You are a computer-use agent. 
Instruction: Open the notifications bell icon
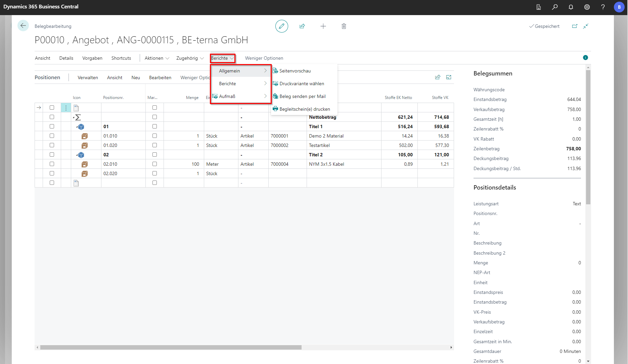coord(571,7)
